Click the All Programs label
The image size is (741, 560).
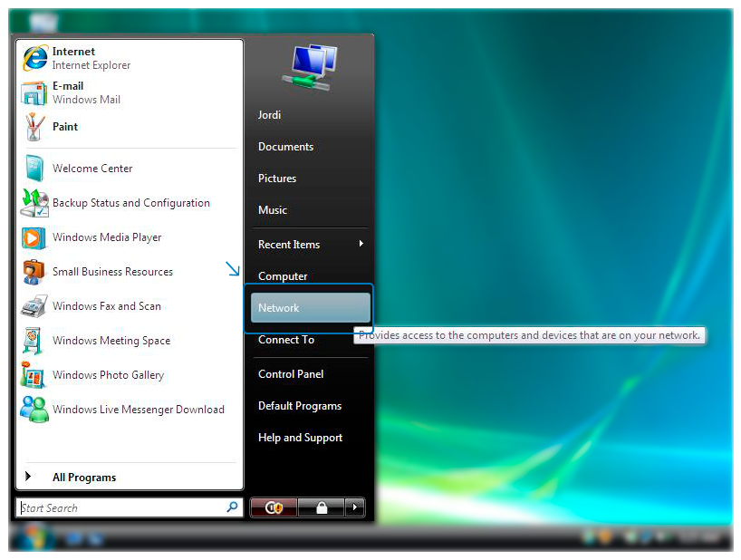click(x=84, y=478)
